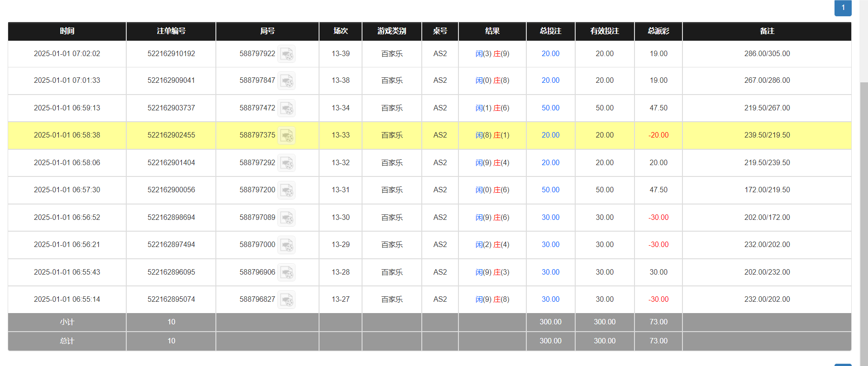
Task: View replay icon next to round 588796906
Action: [x=286, y=273]
